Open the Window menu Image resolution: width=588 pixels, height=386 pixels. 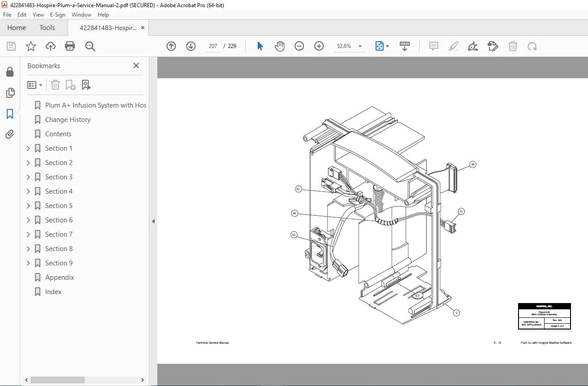click(82, 15)
